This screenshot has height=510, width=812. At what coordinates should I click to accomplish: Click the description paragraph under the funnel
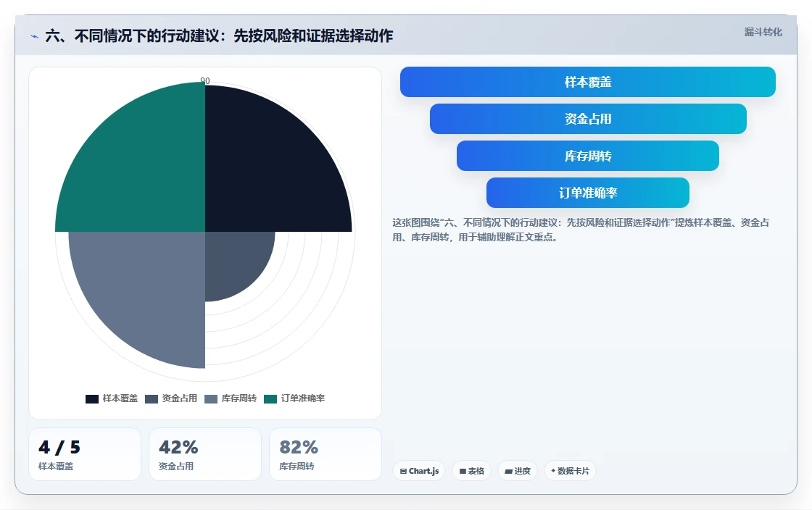click(x=581, y=230)
